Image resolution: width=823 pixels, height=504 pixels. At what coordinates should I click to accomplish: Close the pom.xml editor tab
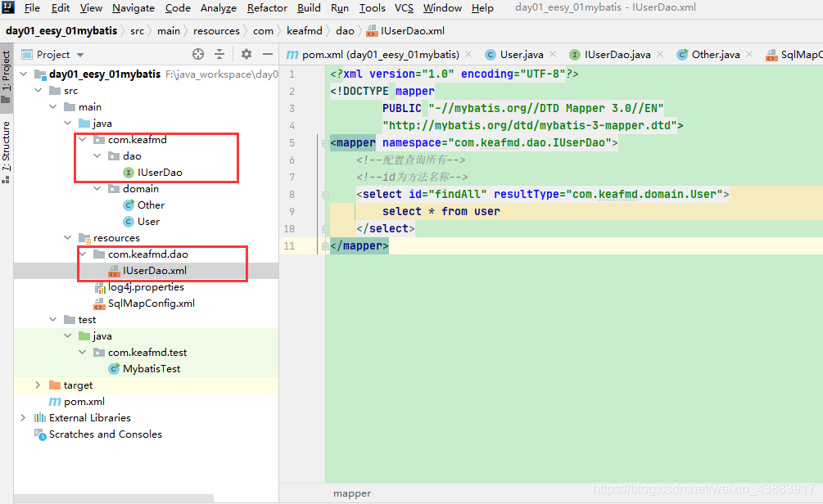[x=468, y=54]
